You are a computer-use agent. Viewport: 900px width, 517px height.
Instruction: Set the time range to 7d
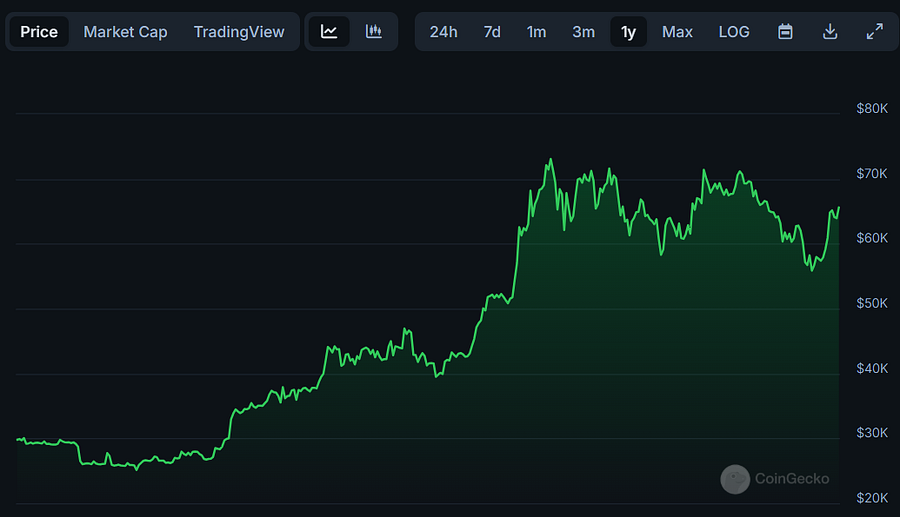[492, 32]
